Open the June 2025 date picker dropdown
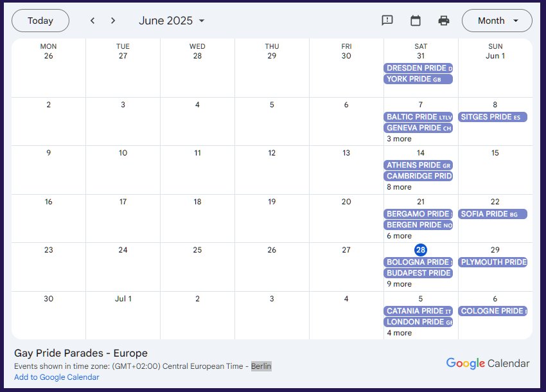Screen dimensions: 546x392 (x=172, y=21)
